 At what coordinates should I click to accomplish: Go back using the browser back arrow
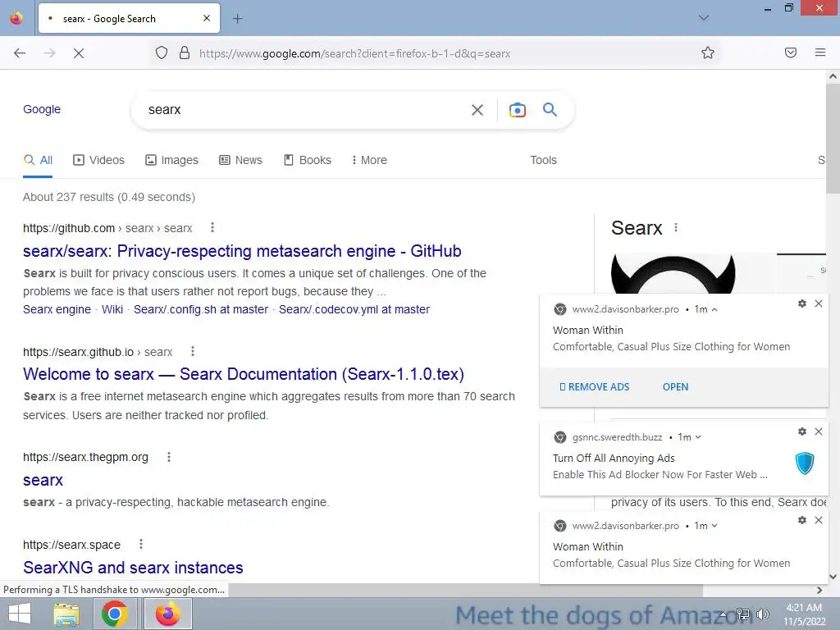click(x=20, y=52)
